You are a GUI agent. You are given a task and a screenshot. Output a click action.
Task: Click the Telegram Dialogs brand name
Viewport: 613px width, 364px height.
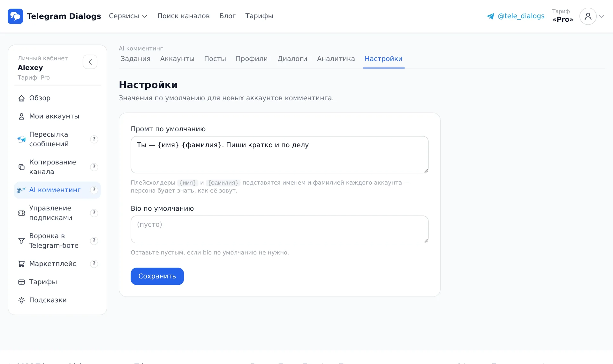click(64, 16)
